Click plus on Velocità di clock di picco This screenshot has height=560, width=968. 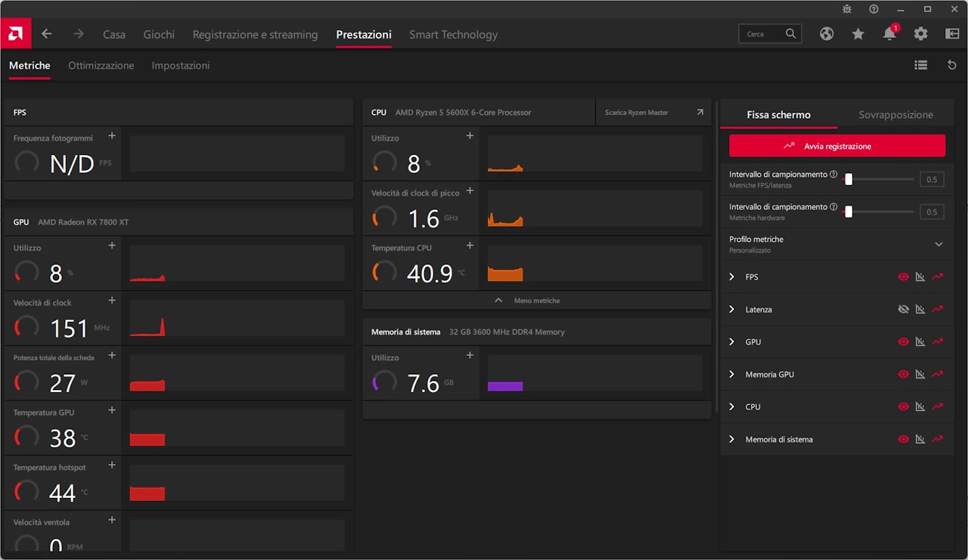(470, 191)
